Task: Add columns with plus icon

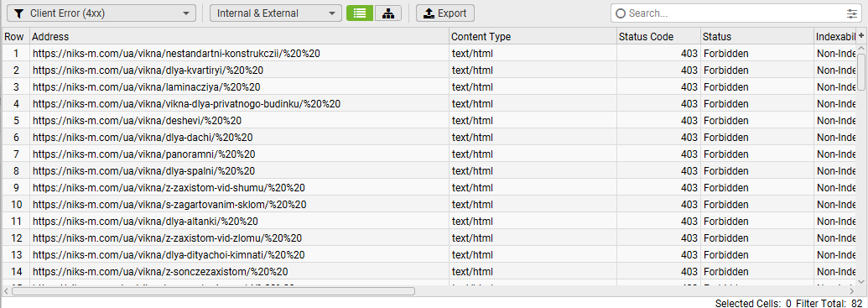Action: [x=861, y=35]
